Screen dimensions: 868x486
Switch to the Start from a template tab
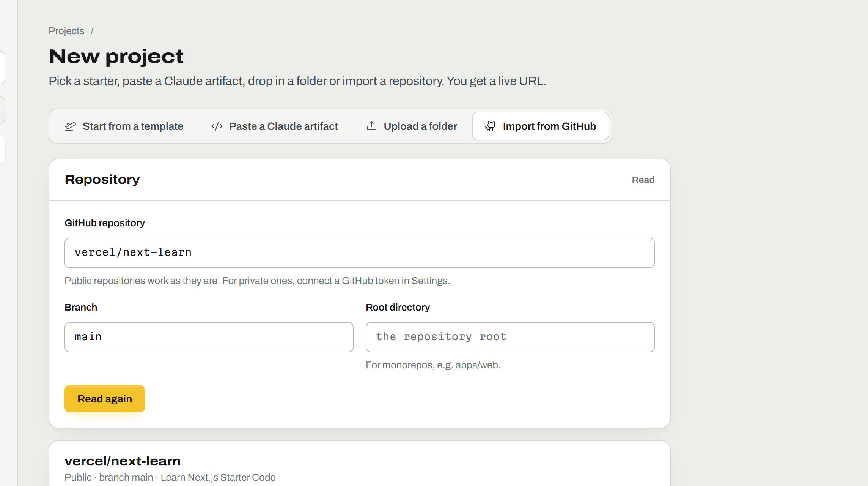tap(124, 126)
